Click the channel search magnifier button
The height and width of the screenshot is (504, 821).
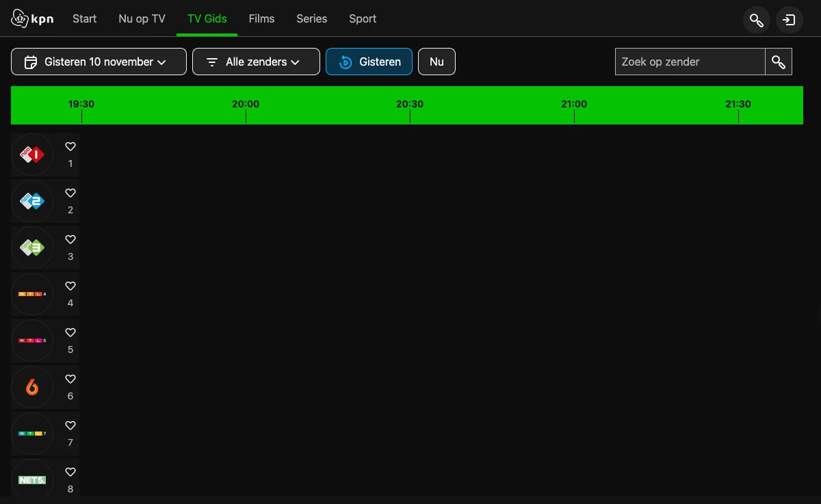point(779,62)
